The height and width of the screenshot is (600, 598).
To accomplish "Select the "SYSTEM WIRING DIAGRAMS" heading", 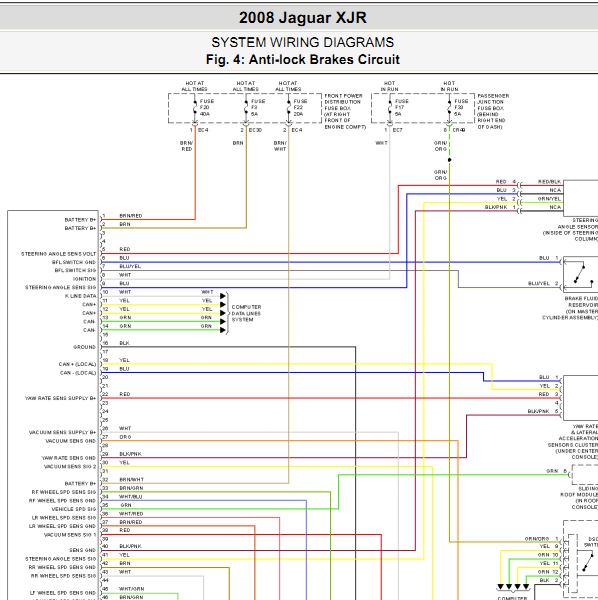I will (303, 42).
